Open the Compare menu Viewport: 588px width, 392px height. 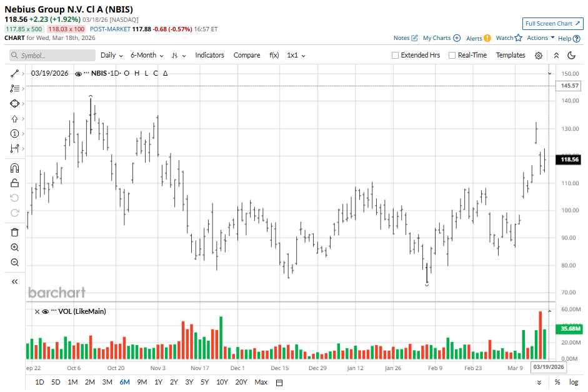247,55
